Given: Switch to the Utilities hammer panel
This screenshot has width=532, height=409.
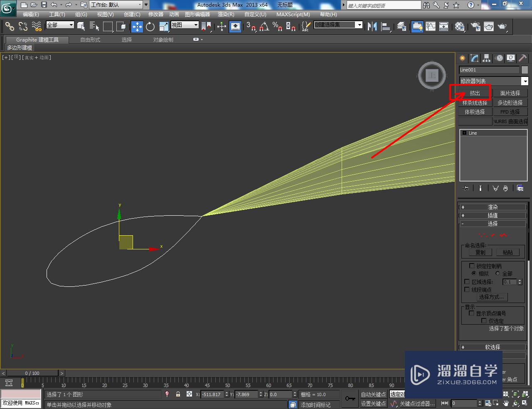Looking at the screenshot, I should coord(523,58).
